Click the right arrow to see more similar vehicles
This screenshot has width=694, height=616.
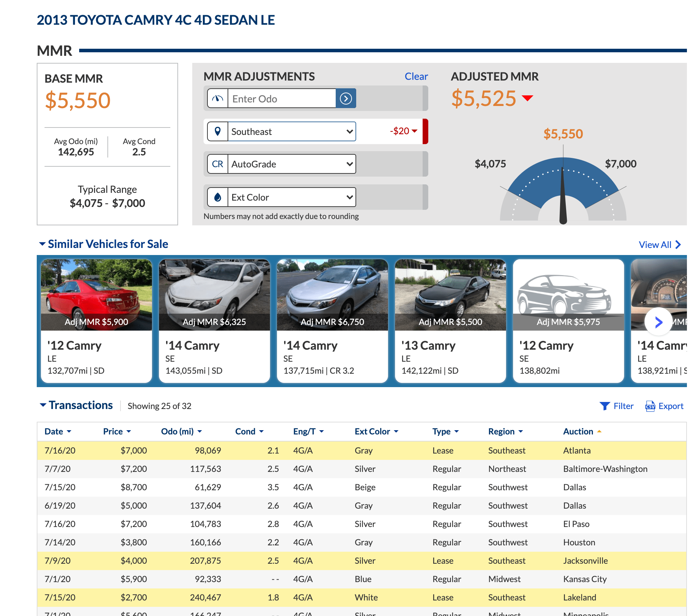click(658, 322)
